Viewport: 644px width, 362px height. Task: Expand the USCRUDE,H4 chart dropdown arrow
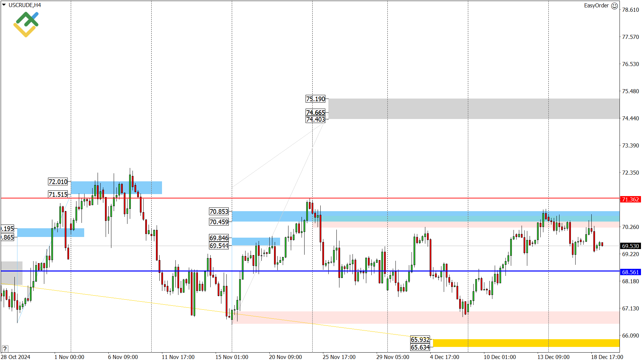(x=4, y=5)
